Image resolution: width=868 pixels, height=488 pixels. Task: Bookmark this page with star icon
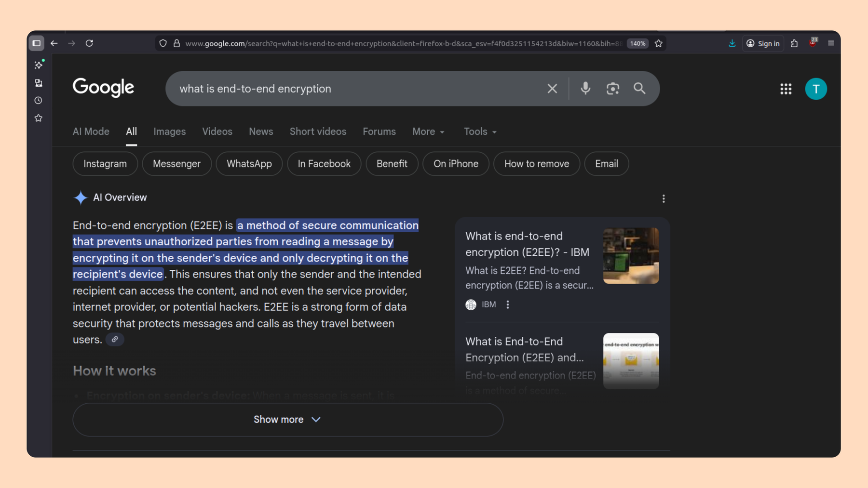pos(659,43)
